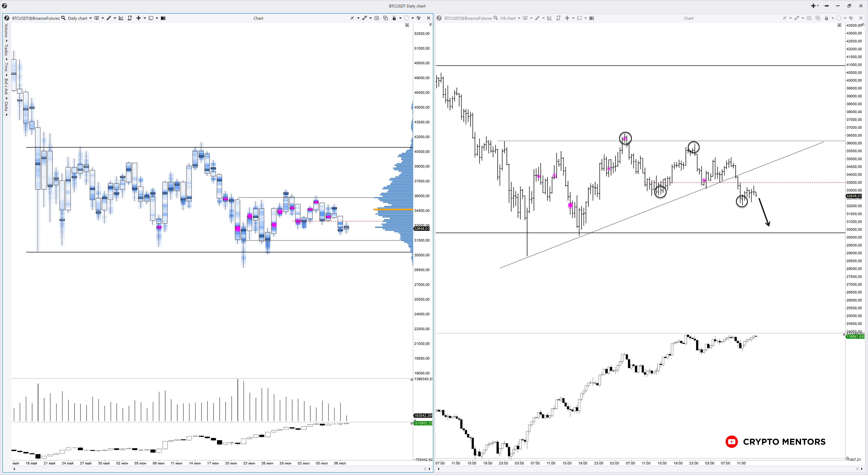Open the Volume menu in left sidebar
The width and height of the screenshot is (868, 475).
coord(6,30)
